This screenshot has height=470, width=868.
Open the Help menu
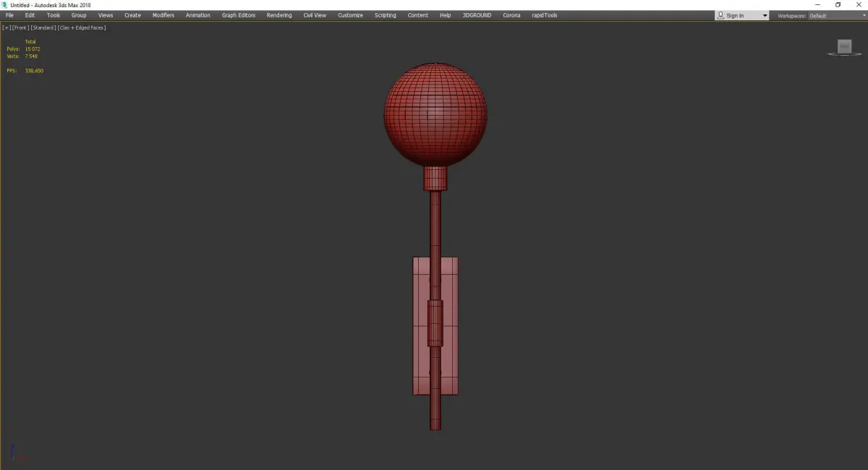point(446,15)
